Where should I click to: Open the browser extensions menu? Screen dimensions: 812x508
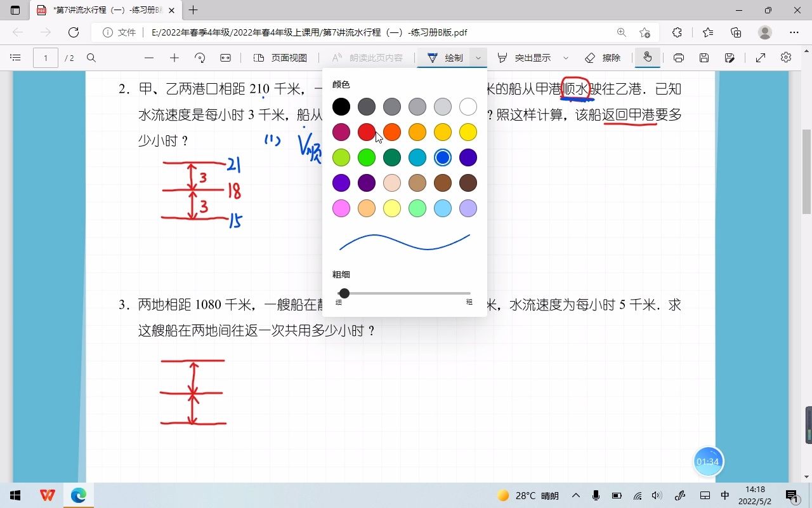[x=677, y=32]
